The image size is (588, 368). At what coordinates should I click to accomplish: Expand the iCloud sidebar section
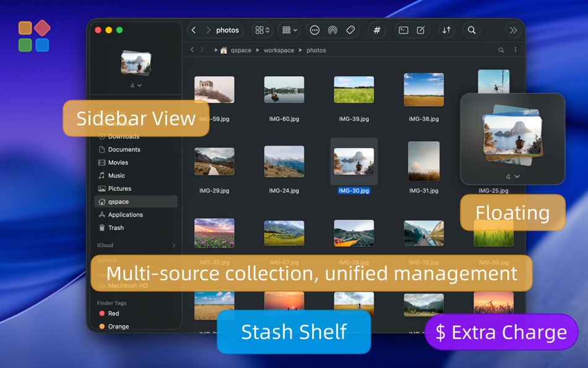[x=174, y=245]
